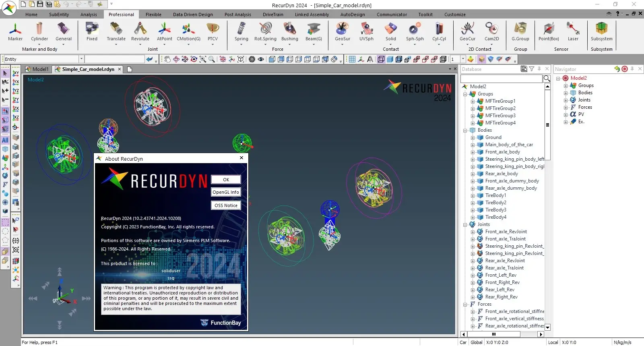The height and width of the screenshot is (346, 644).
Task: Expand Main_body_of_the_car in Database tree
Action: coord(473,145)
